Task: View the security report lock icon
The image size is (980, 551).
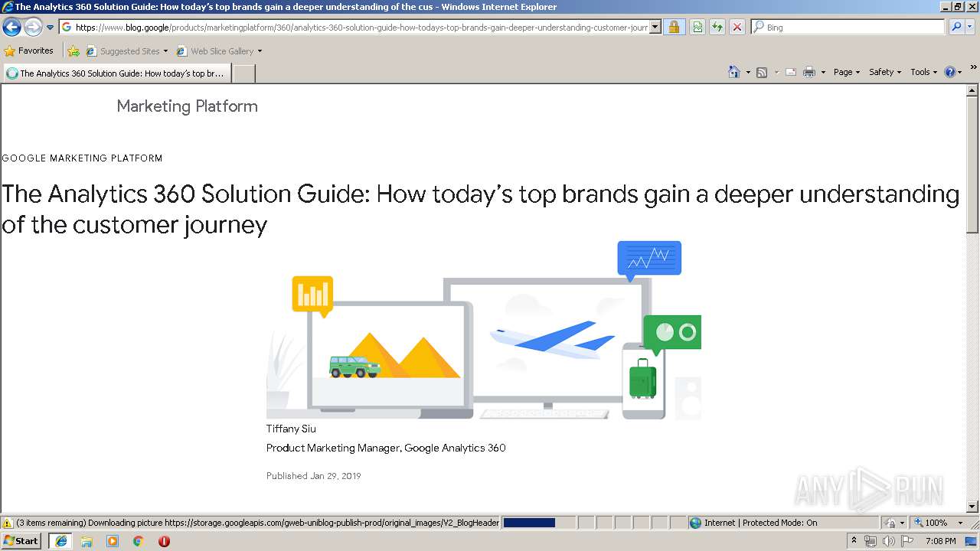Action: pyautogui.click(x=674, y=28)
